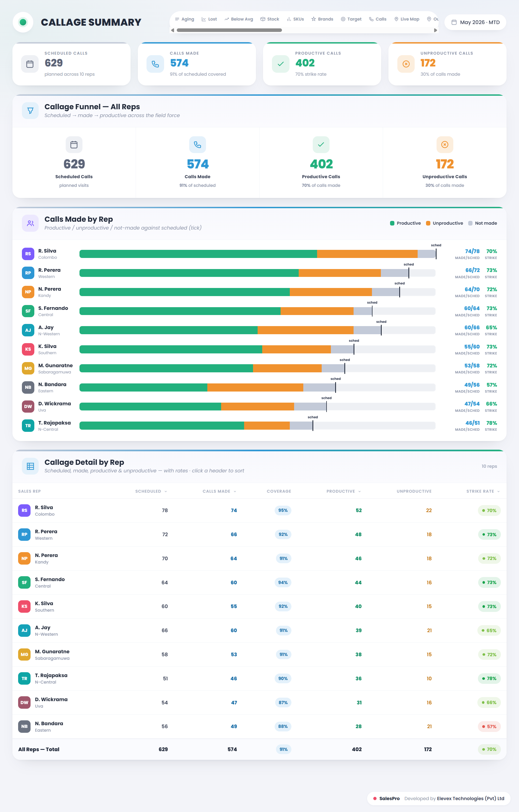The image size is (519, 812).
Task: Toggle the Productive legend item
Action: coord(405,223)
